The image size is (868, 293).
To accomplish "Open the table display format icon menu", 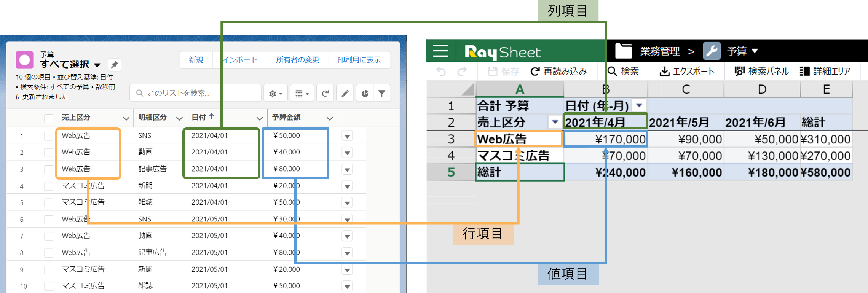I will click(x=302, y=93).
